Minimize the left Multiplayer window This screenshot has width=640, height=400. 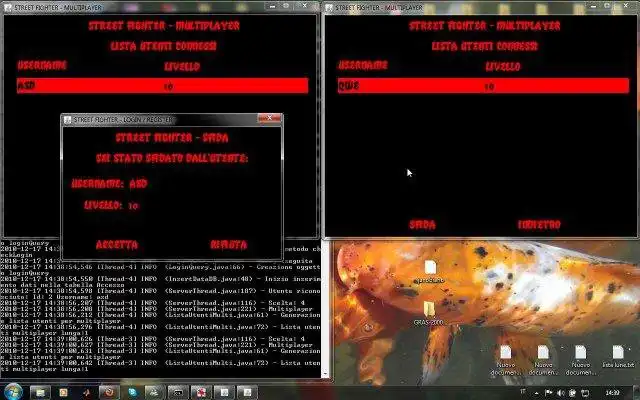pyautogui.click(x=273, y=6)
